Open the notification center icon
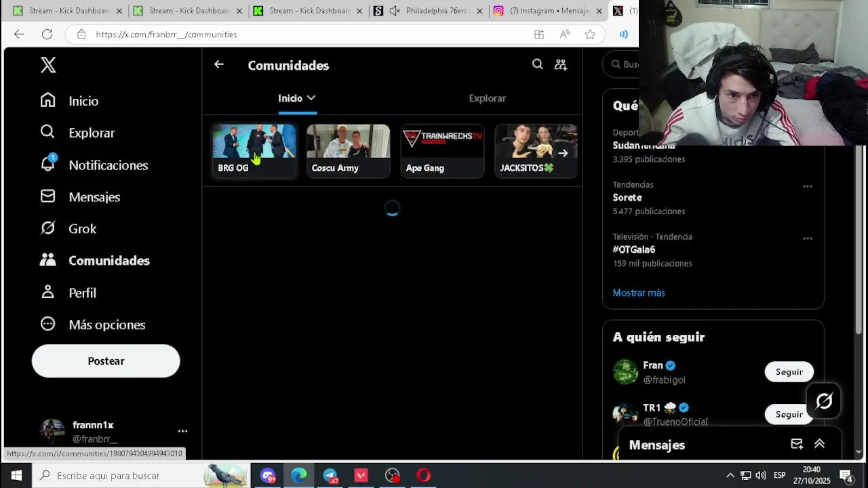Image resolution: width=868 pixels, height=488 pixels. (846, 475)
